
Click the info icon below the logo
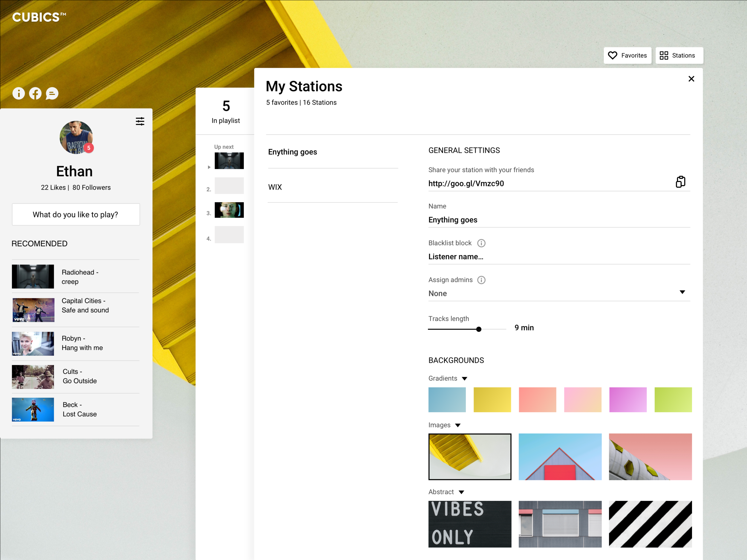(x=19, y=93)
